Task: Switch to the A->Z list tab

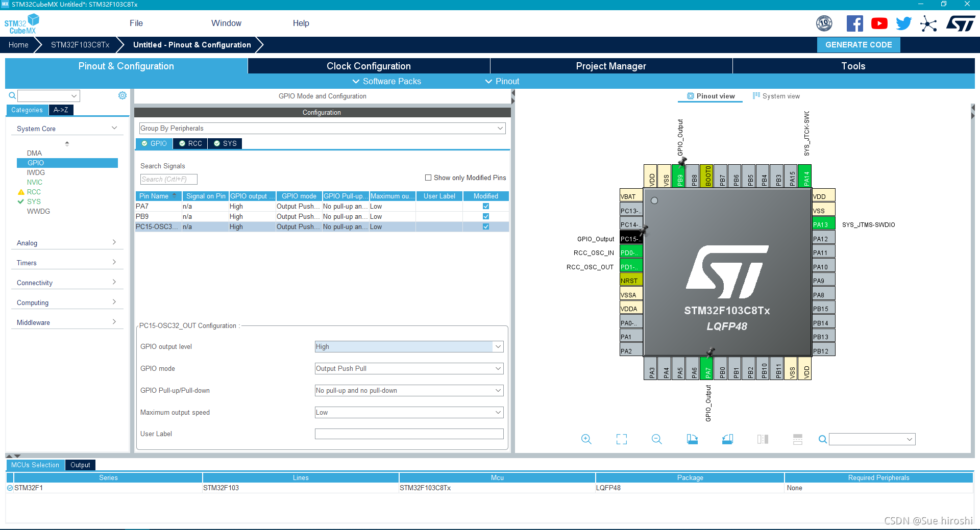Action: point(61,110)
